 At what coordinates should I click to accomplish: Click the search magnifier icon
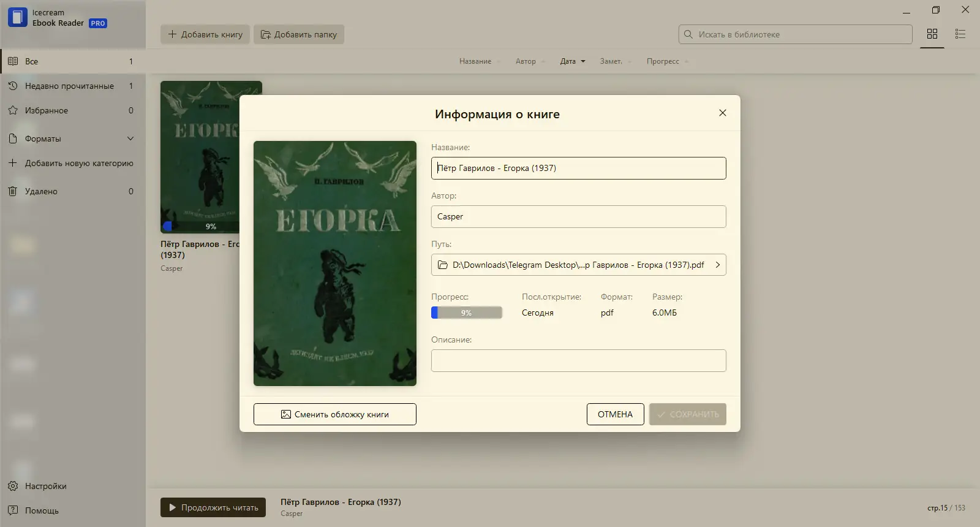688,34
